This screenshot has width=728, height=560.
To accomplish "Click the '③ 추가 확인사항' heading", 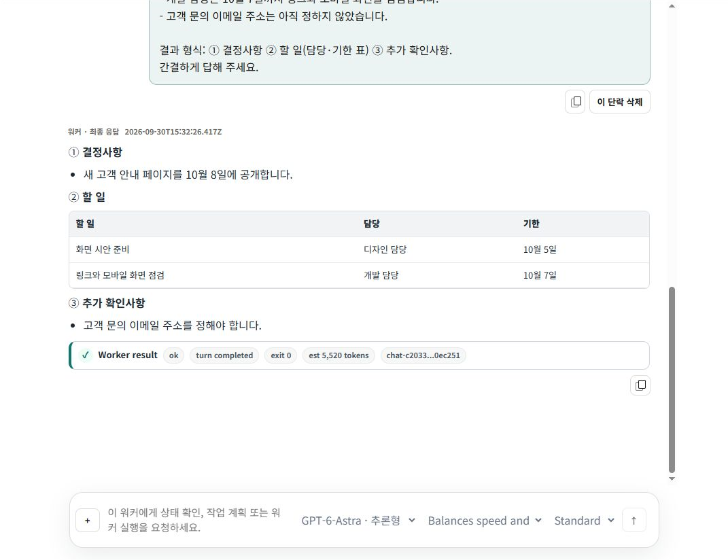I will click(x=107, y=303).
